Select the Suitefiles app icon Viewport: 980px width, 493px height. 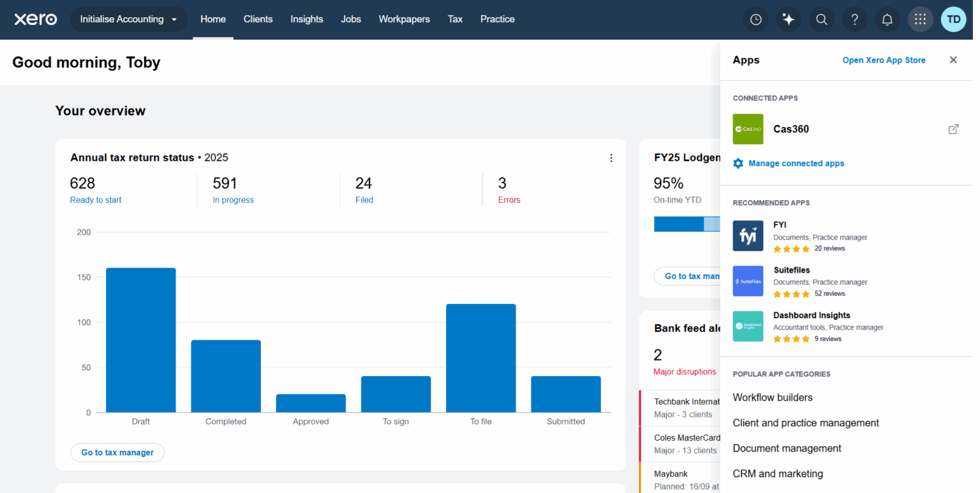pyautogui.click(x=748, y=281)
